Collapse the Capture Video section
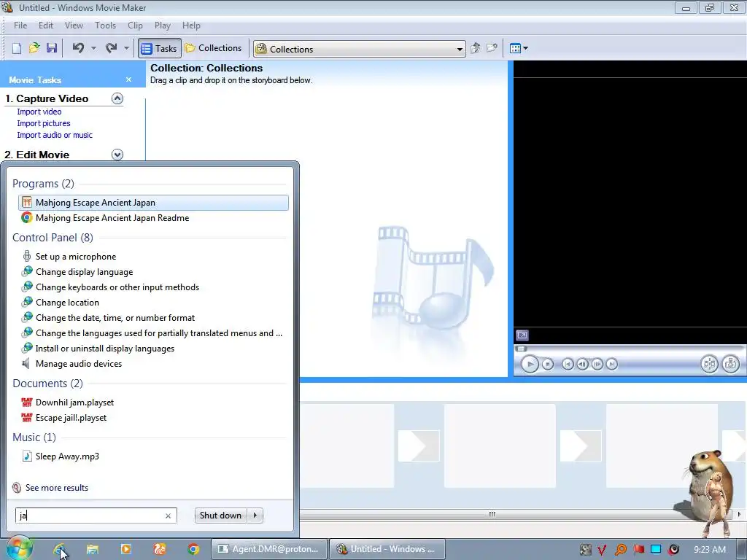This screenshot has width=747, height=560. [117, 98]
